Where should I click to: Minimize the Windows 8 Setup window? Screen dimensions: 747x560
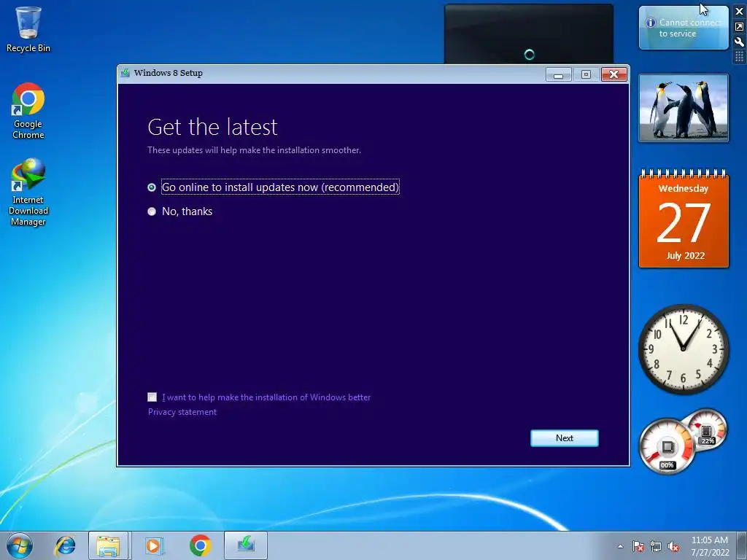[558, 75]
